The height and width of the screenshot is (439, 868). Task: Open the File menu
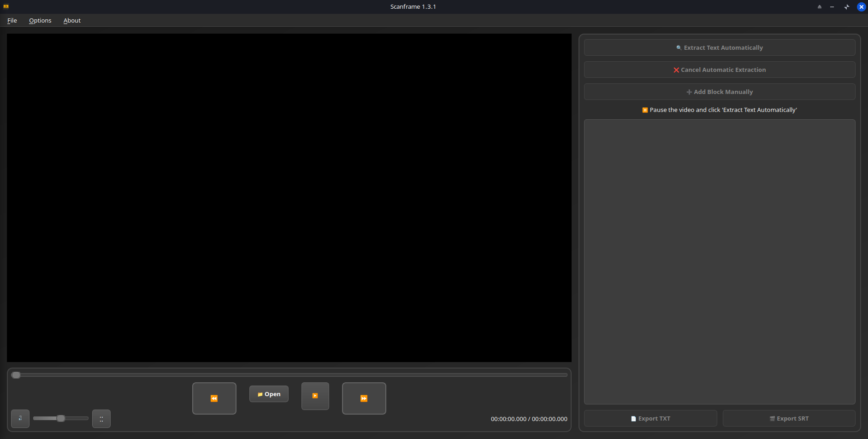click(12, 20)
